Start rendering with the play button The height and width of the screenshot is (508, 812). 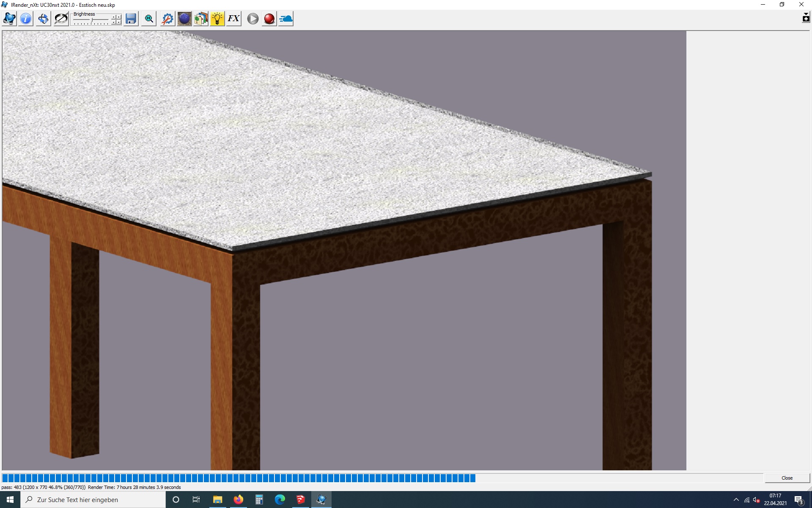click(x=253, y=19)
